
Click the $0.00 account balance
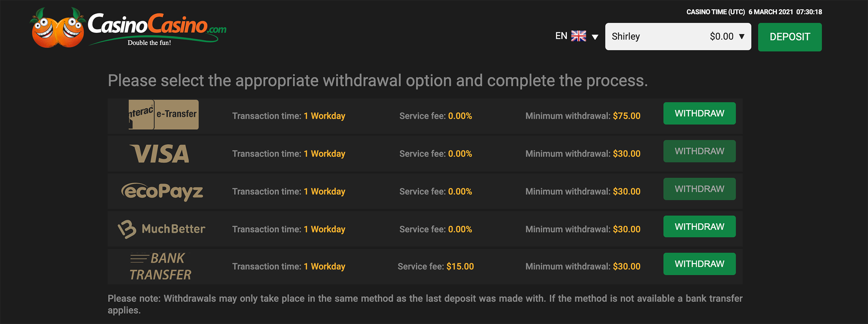pyautogui.click(x=721, y=37)
